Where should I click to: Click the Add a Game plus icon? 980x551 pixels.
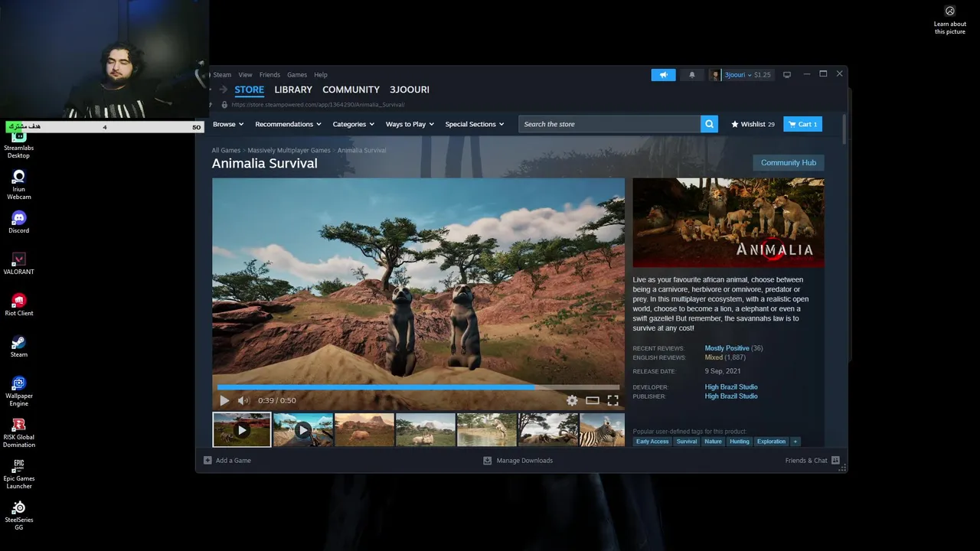tap(207, 461)
